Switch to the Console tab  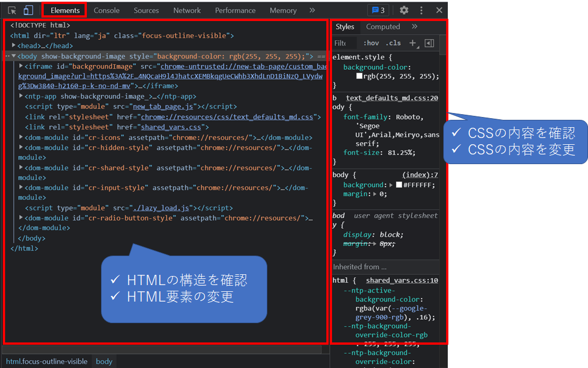[x=107, y=10]
